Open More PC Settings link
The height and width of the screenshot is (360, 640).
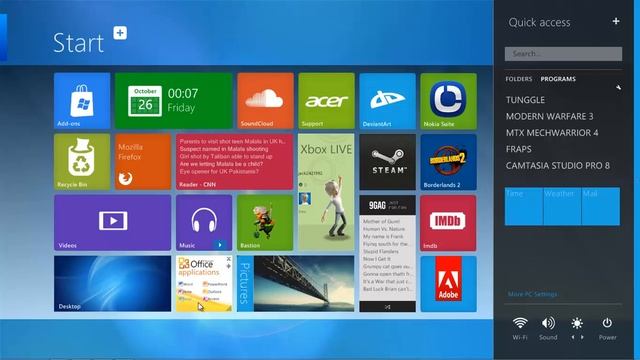click(532, 294)
